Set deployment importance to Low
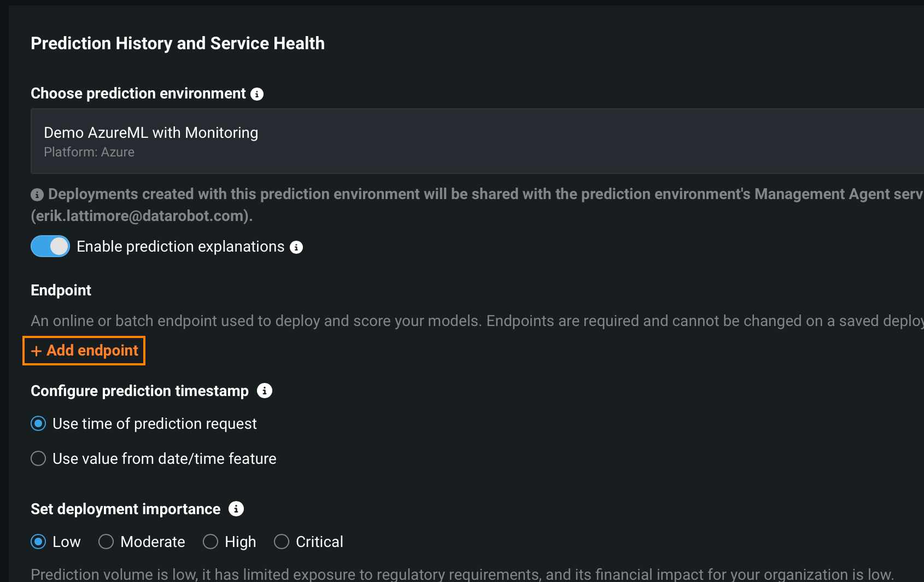Viewport: 924px width, 582px height. click(x=38, y=542)
